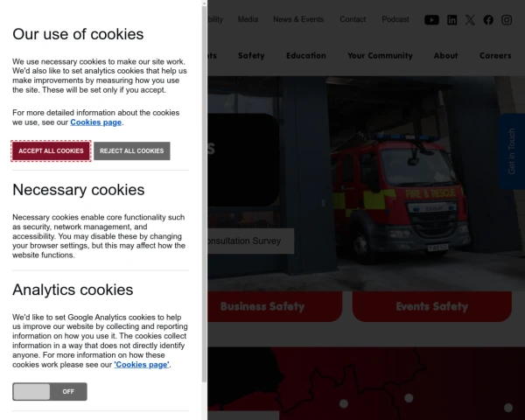
Task: Toggle Analytics cookies switch on
Action: [50, 391]
